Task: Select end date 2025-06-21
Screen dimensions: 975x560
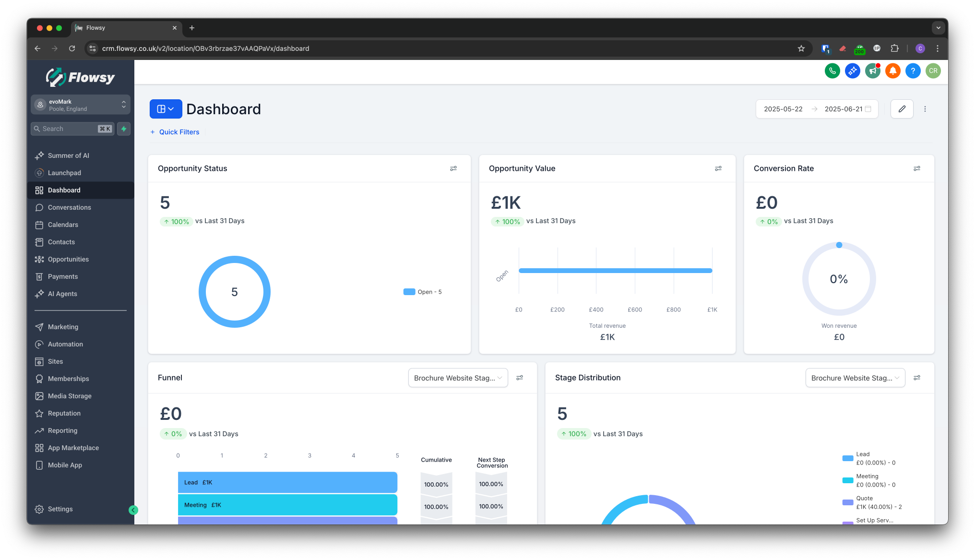Action: (843, 109)
